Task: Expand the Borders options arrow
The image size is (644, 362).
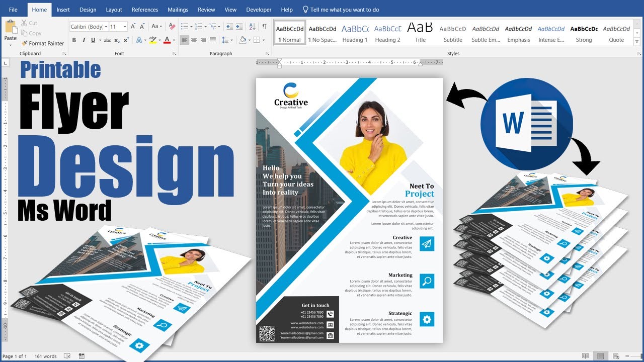Action: pos(263,40)
